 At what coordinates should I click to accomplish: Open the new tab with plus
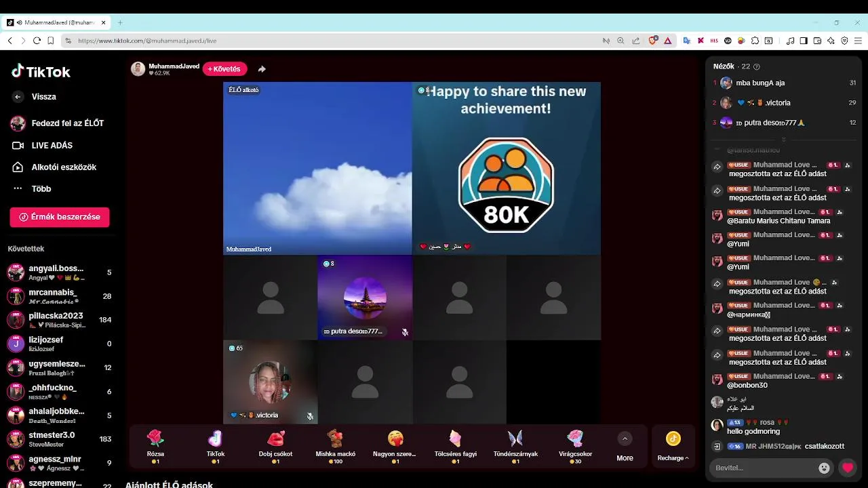(120, 22)
